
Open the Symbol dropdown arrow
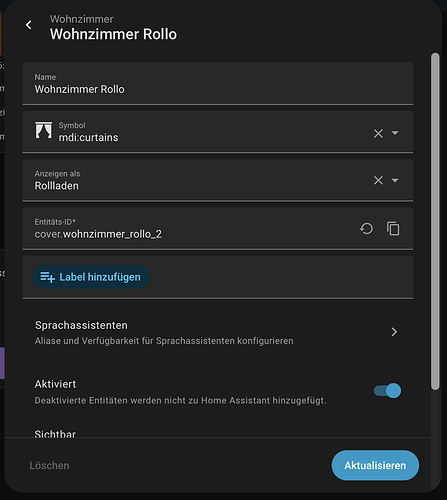pos(395,133)
